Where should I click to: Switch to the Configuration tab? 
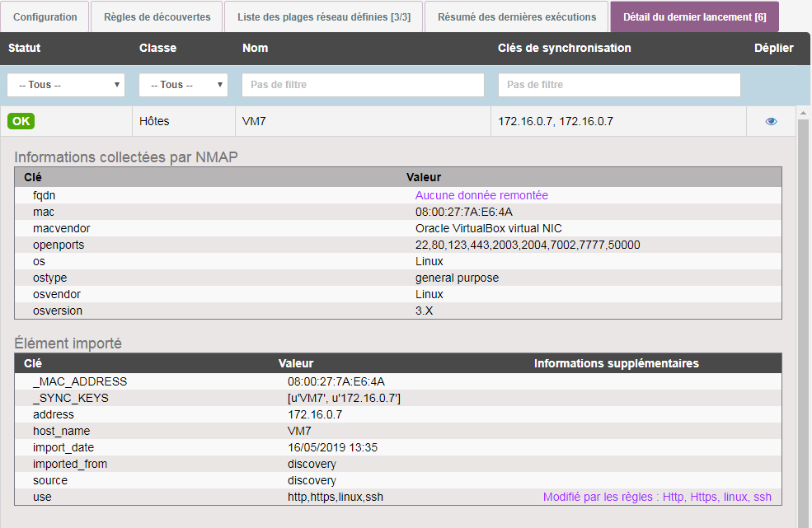45,16
